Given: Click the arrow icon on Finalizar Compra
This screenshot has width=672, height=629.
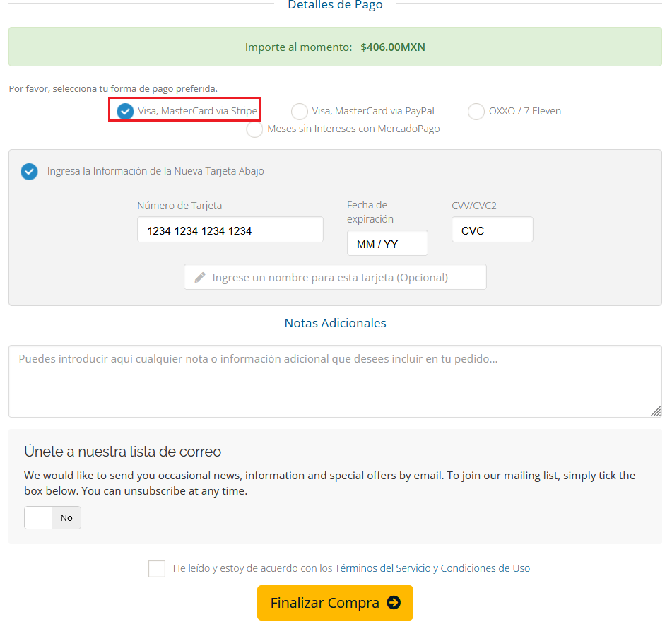Looking at the screenshot, I should click(x=394, y=603).
